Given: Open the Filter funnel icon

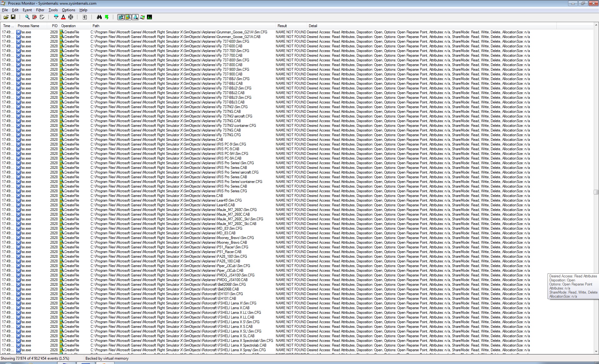Looking at the screenshot, I should point(56,17).
